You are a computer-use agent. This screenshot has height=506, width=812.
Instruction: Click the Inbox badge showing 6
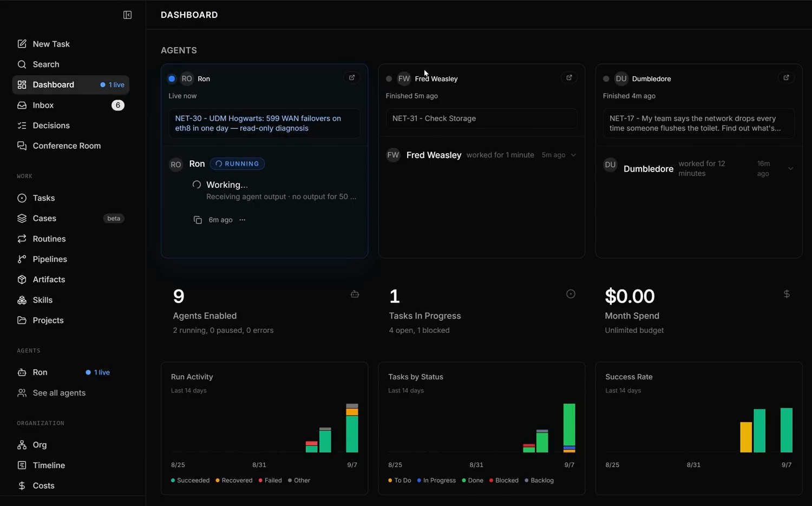pos(118,105)
